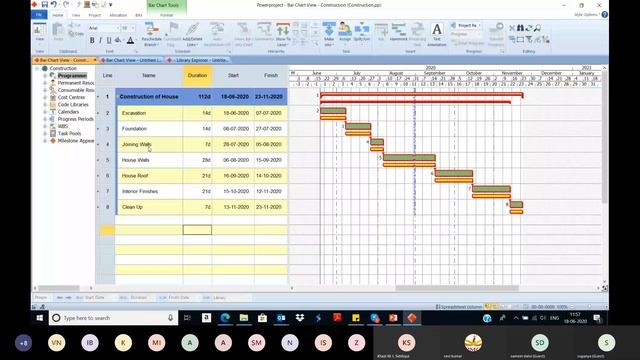Select Task Pools in the project tree

click(69, 133)
